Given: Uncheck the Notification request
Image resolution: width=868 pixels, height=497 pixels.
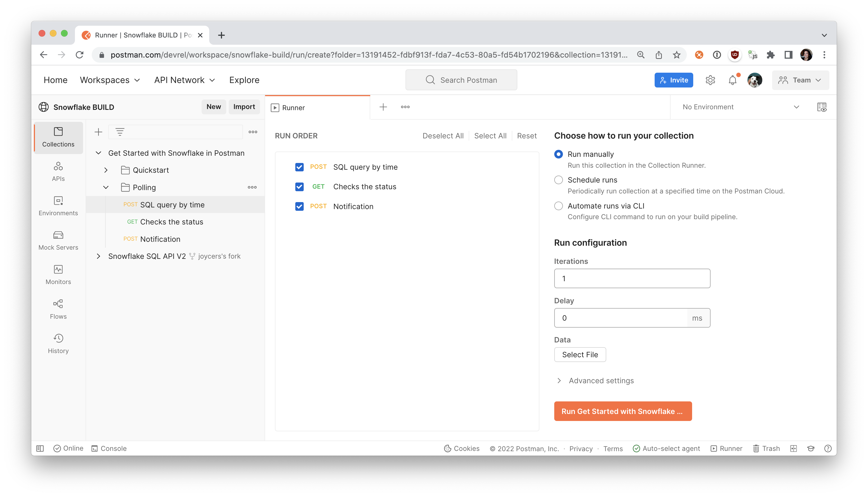Looking at the screenshot, I should [x=299, y=206].
